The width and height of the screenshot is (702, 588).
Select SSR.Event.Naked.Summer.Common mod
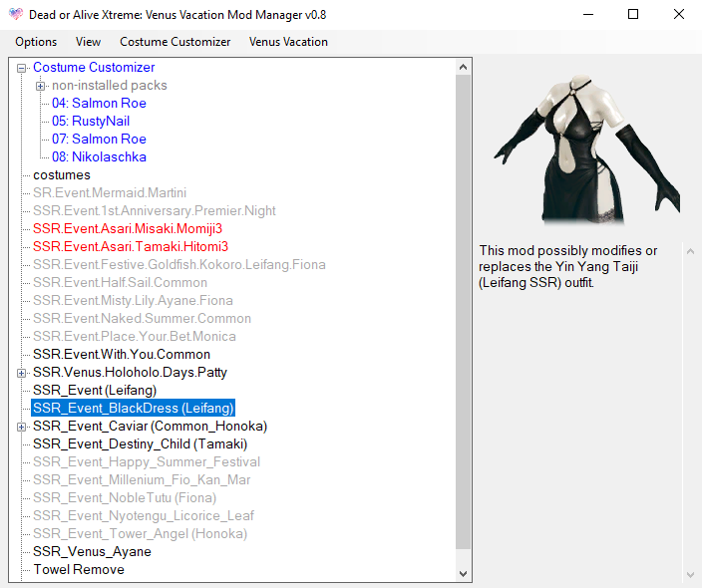tap(142, 318)
